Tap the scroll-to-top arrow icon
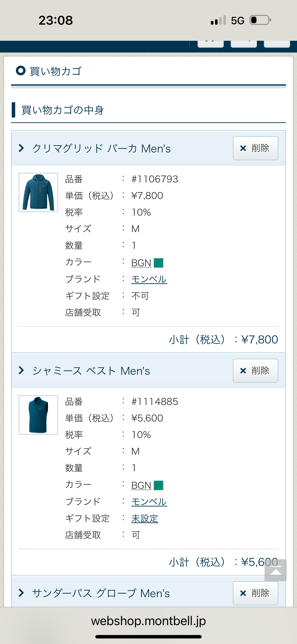297x644 pixels. pyautogui.click(x=275, y=570)
